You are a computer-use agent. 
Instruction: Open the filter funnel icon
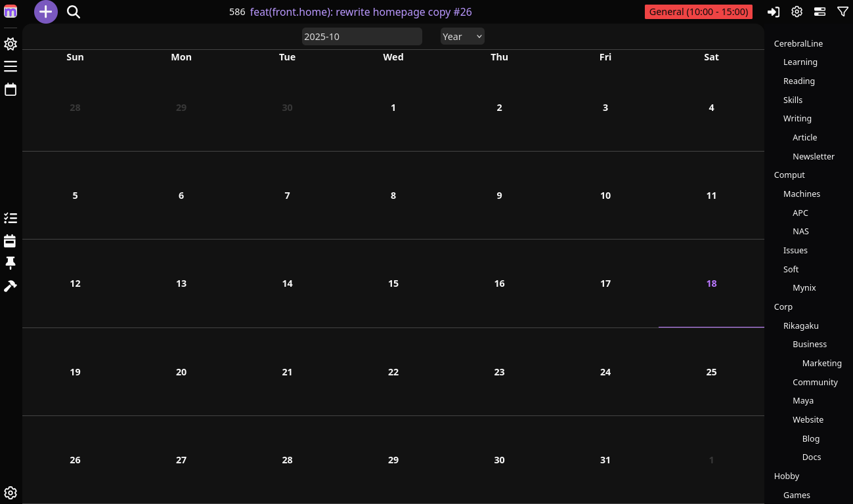(x=842, y=12)
